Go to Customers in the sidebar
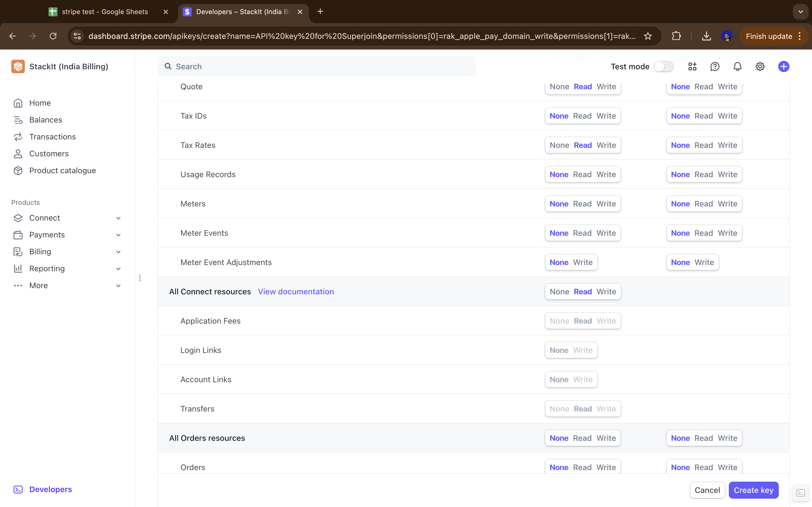Viewport: 812px width, 507px height. tap(49, 154)
